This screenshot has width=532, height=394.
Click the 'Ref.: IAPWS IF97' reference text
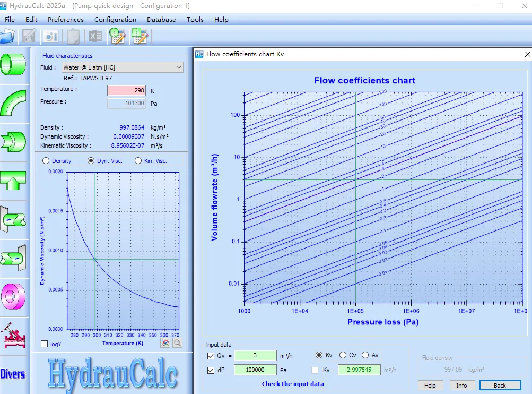(88, 78)
